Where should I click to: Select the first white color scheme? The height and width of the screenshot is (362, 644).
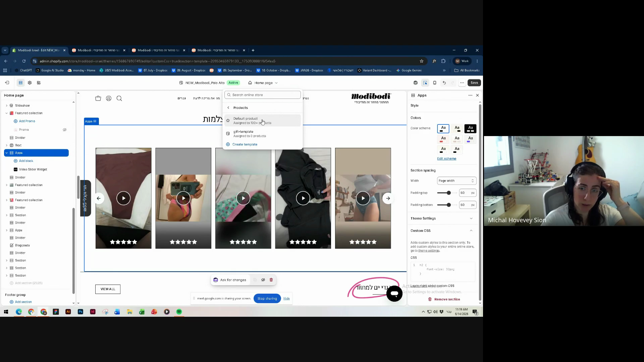click(x=443, y=129)
